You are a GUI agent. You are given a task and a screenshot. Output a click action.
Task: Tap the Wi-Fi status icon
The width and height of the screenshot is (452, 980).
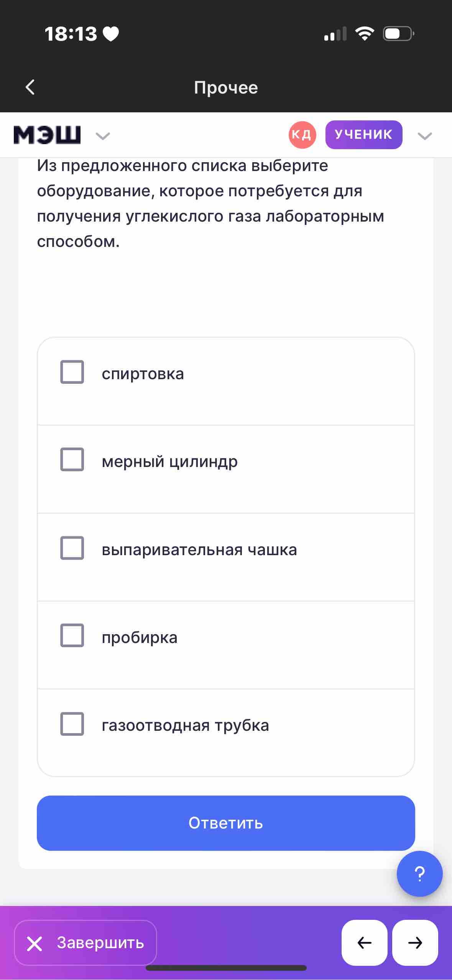pyautogui.click(x=365, y=34)
